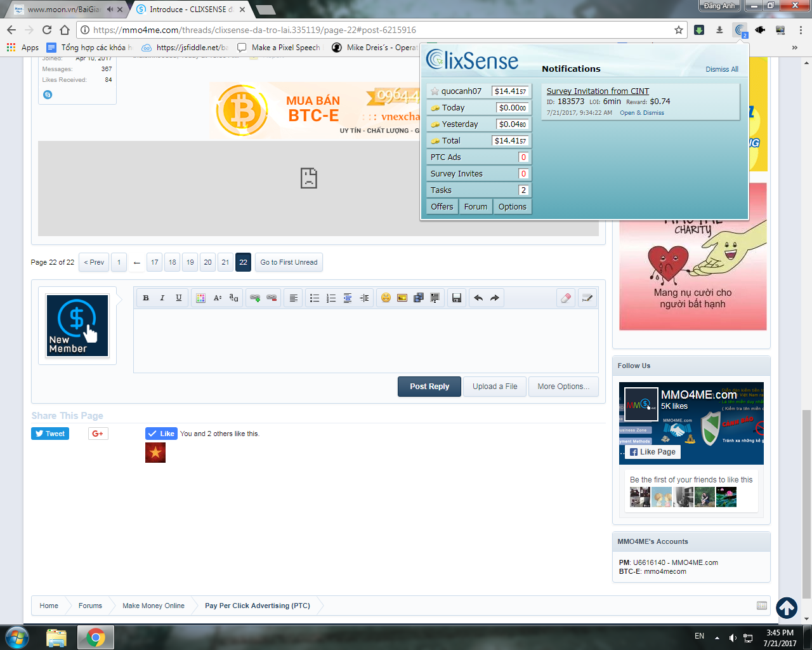The width and height of the screenshot is (812, 650).
Task: Bookmark this page with the star icon
Action: (679, 30)
